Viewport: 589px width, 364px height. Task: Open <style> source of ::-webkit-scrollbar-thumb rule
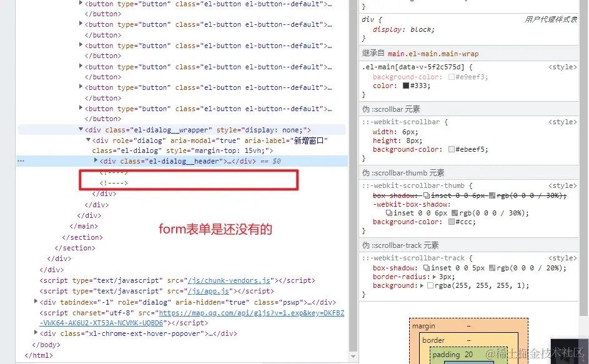point(562,185)
